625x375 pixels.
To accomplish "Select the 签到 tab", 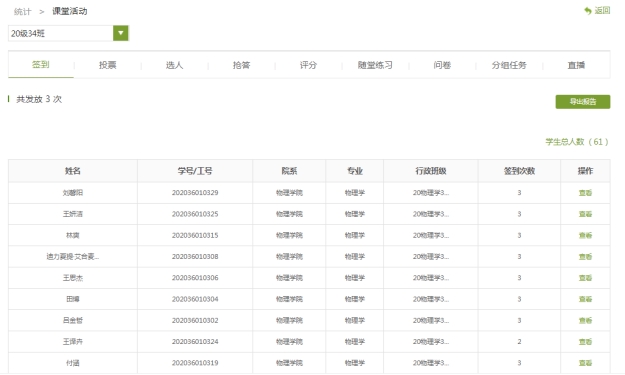I will (x=41, y=65).
